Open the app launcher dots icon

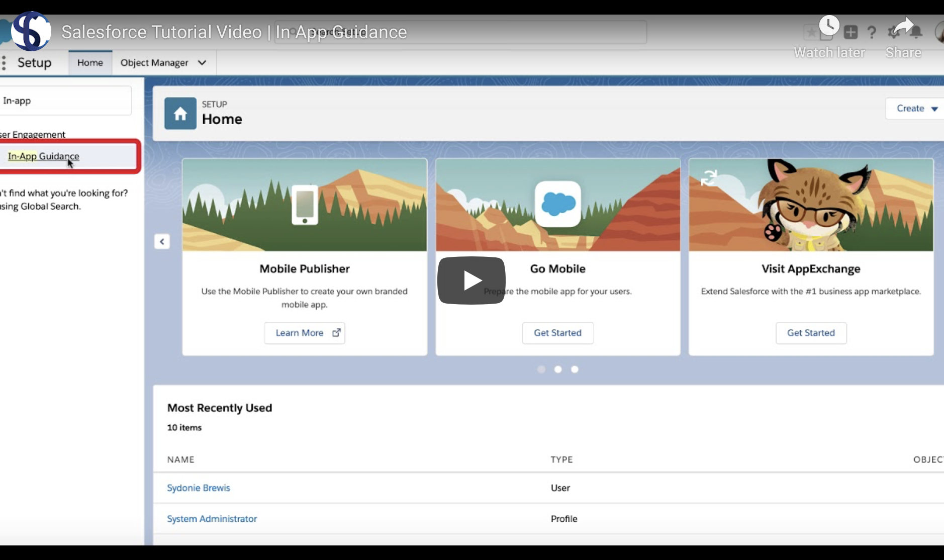(4, 63)
